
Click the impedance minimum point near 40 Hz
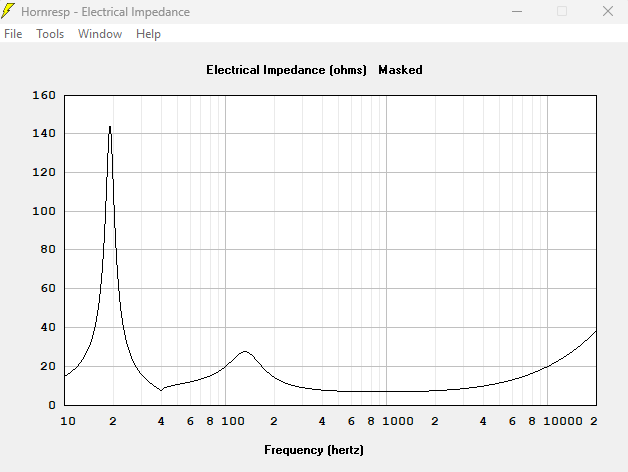click(161, 390)
